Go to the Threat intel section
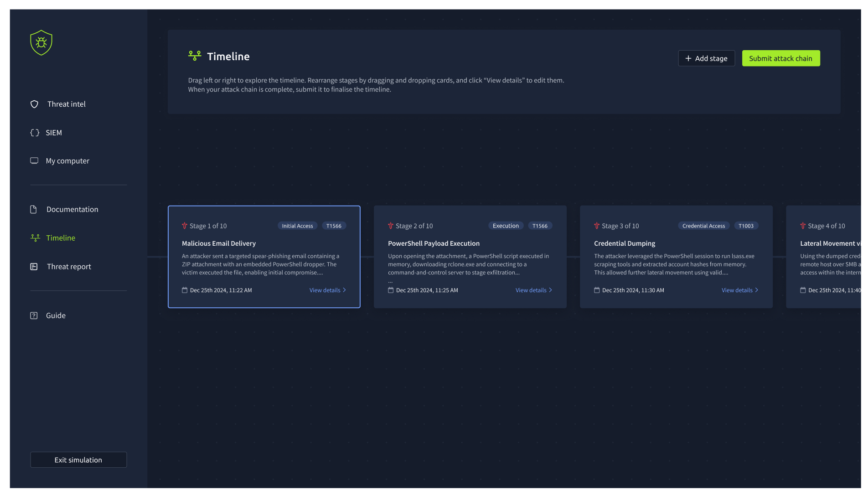Screen dimensions: 868x496 point(66,104)
